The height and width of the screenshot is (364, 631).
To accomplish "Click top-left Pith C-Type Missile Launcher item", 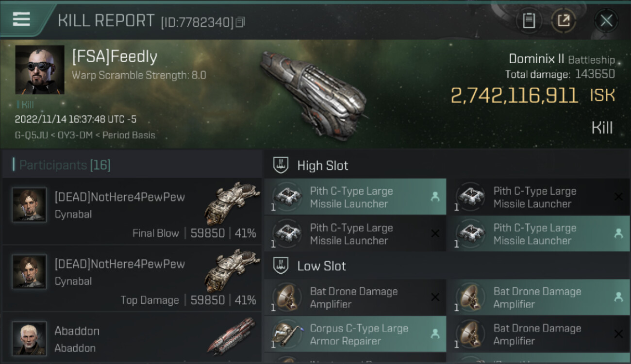I will [355, 197].
